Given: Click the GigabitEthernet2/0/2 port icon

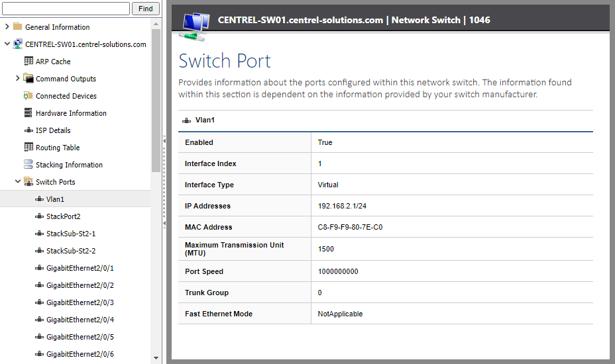Looking at the screenshot, I should point(39,285).
